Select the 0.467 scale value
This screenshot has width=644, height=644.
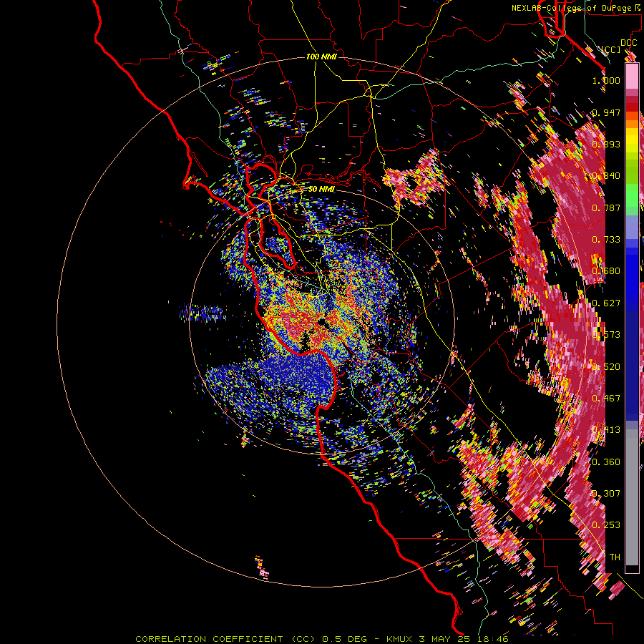point(606,399)
